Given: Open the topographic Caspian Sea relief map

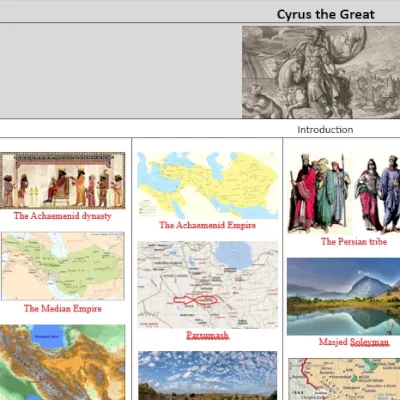Looking at the screenshot, I should tap(63, 362).
